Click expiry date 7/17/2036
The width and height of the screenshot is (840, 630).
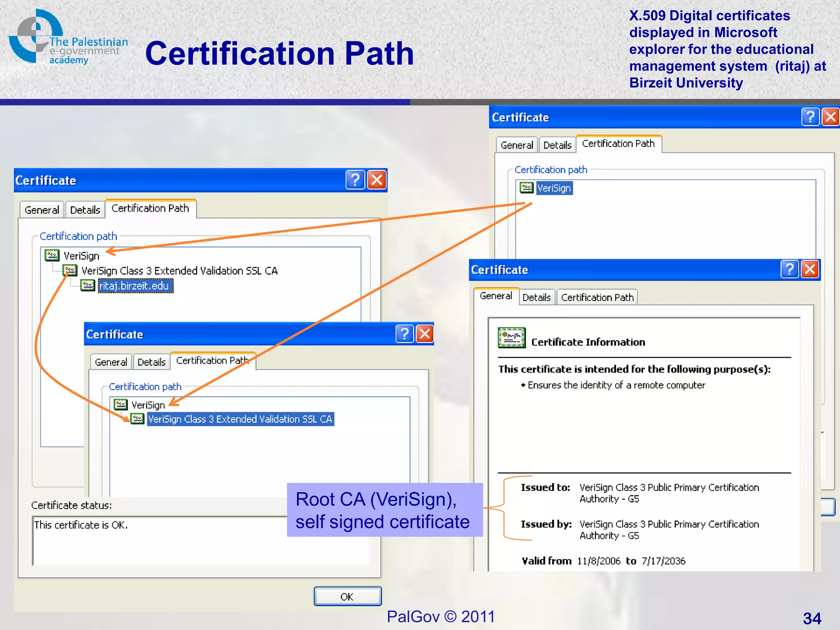click(x=664, y=561)
